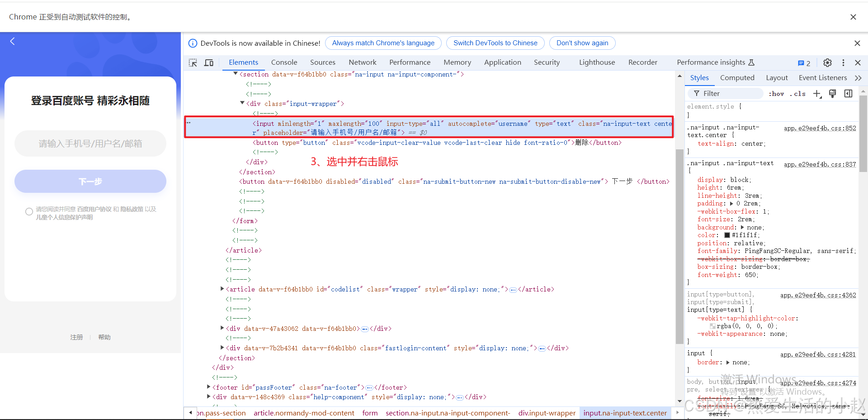Open the Lighthouse tab
Image resolution: width=868 pixels, height=420 pixels.
(x=597, y=62)
